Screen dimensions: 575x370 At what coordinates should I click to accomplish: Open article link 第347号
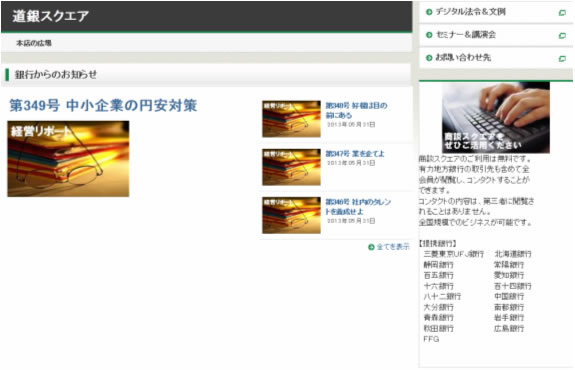355,154
